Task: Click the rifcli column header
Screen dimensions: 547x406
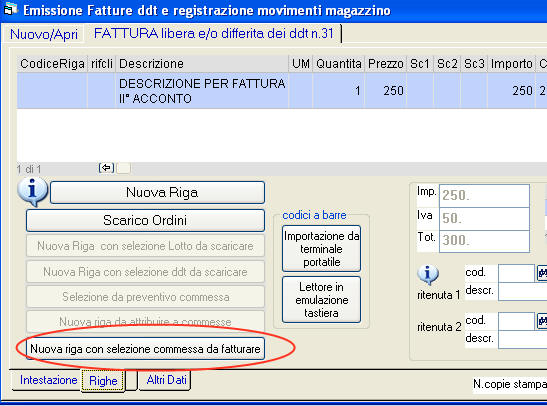Action: 102,64
